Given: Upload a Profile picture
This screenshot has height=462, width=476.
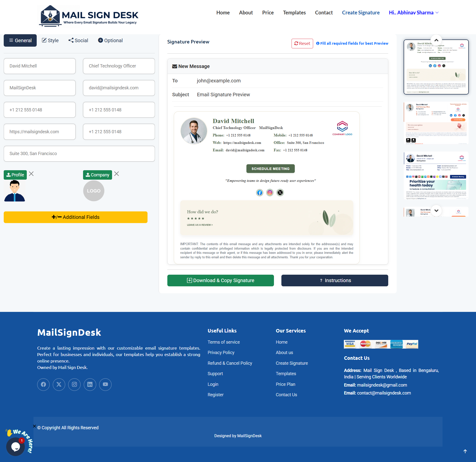Looking at the screenshot, I should (15, 175).
